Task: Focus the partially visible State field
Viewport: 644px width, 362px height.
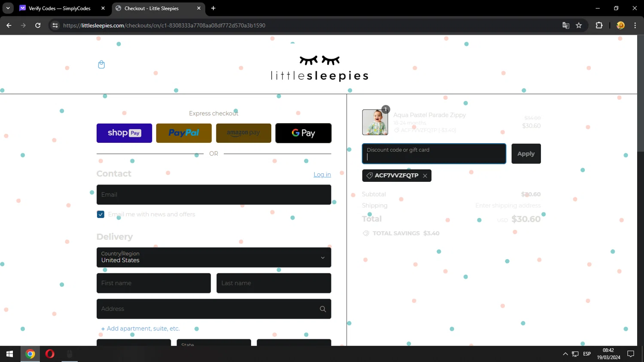Action: (x=214, y=343)
